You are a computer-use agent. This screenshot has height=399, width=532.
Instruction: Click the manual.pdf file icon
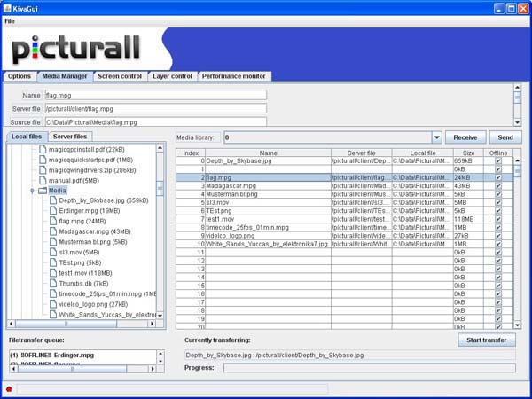coord(42,180)
